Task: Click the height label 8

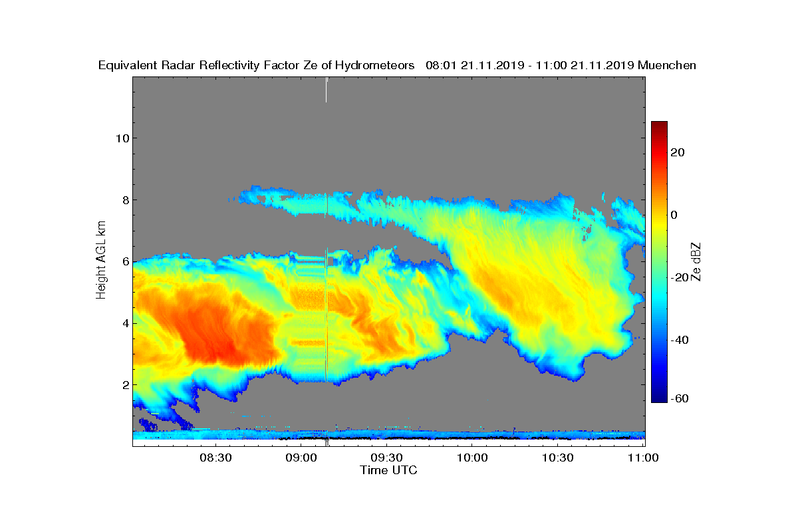Action: 124,199
